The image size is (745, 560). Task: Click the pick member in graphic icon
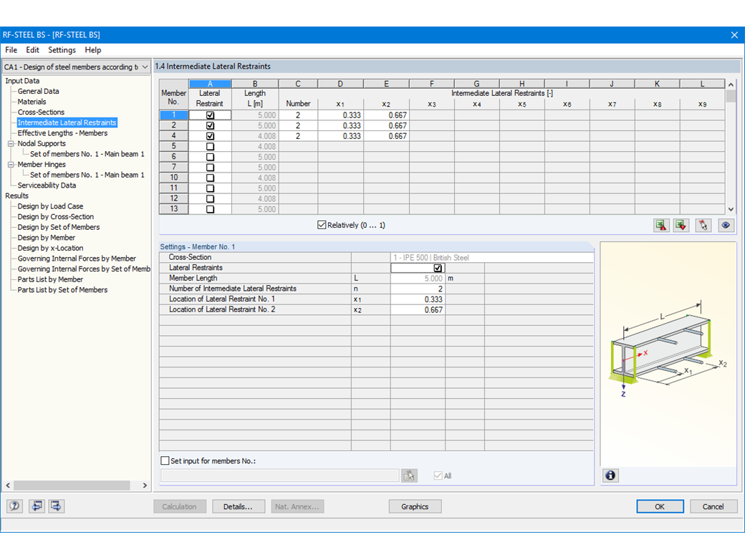pos(703,225)
